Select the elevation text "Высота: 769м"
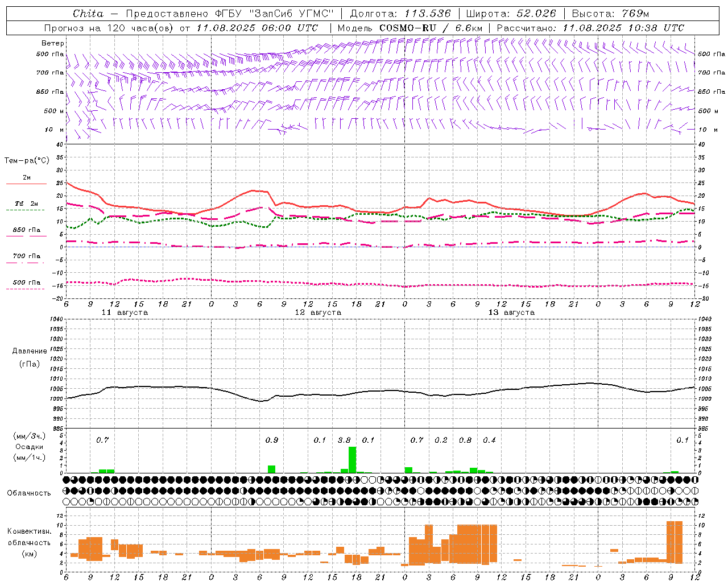Screen dimensions: 728x582 (610, 14)
